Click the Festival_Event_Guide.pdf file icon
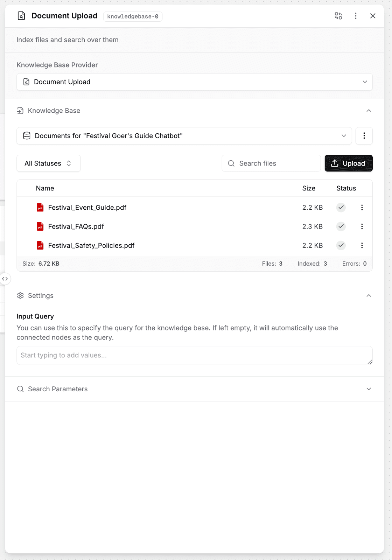Image resolution: width=392 pixels, height=560 pixels. point(40,208)
